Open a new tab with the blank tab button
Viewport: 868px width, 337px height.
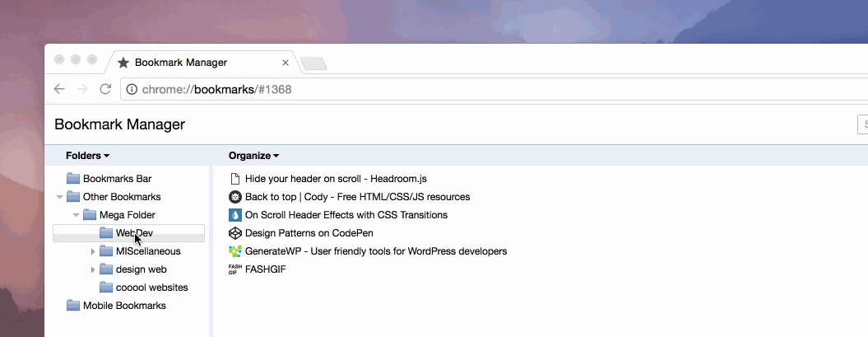click(313, 63)
